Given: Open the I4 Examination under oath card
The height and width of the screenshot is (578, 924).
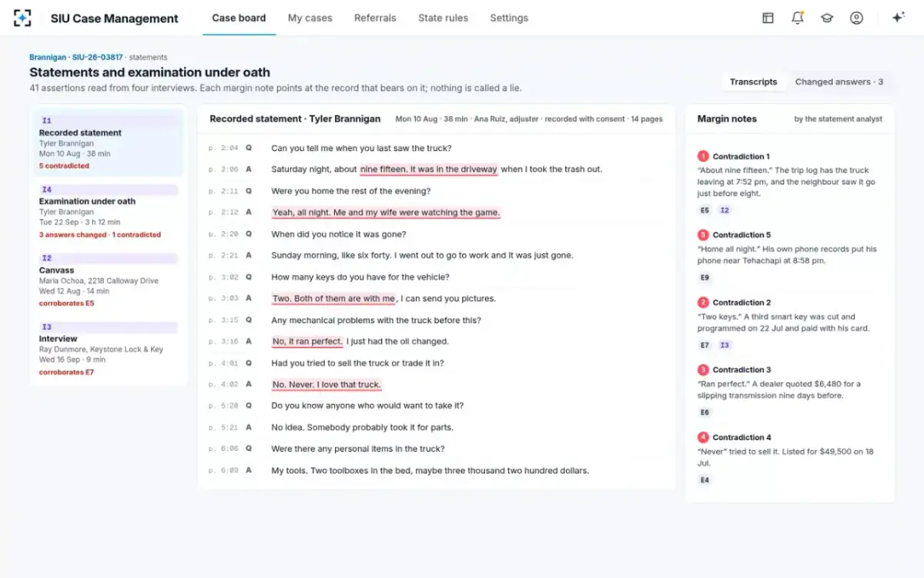Looking at the screenshot, I should (109, 211).
